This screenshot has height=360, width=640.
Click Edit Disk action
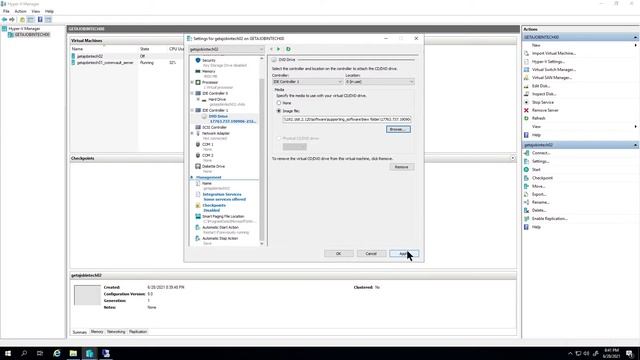coord(541,86)
